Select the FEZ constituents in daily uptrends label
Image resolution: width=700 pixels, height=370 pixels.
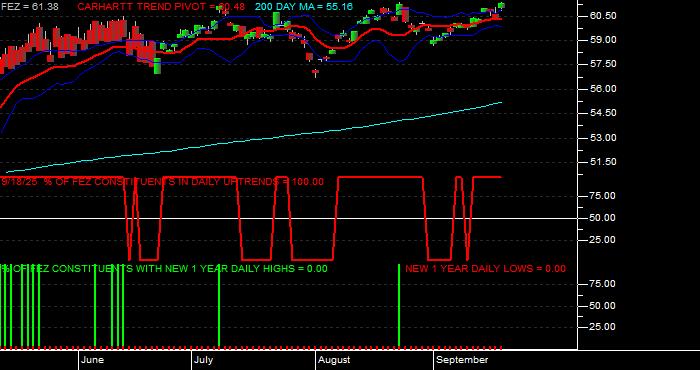163,182
